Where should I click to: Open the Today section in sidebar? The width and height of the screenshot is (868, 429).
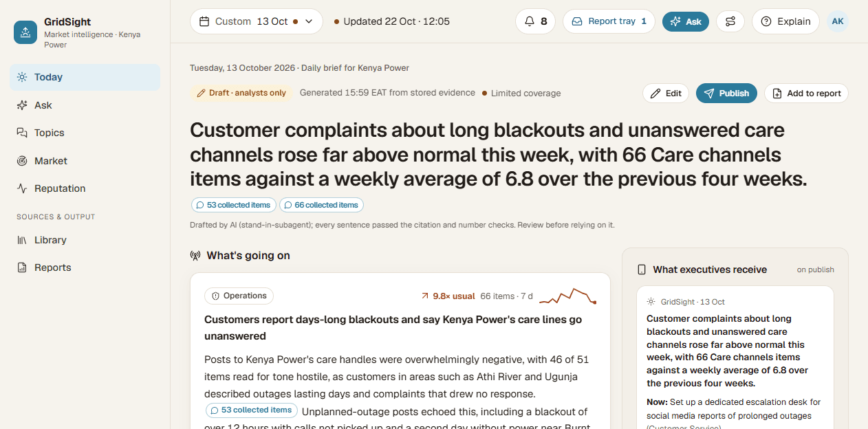click(x=85, y=77)
